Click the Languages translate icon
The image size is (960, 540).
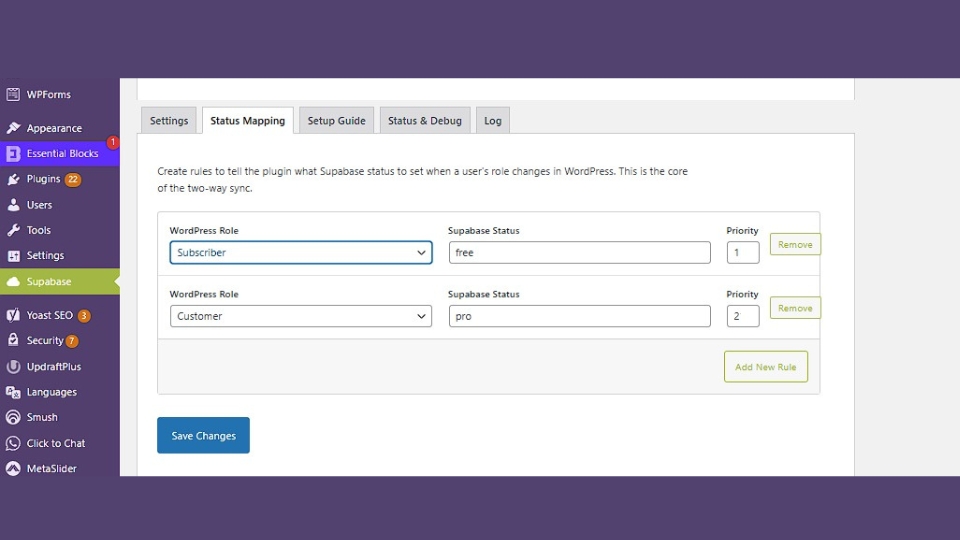click(x=13, y=392)
